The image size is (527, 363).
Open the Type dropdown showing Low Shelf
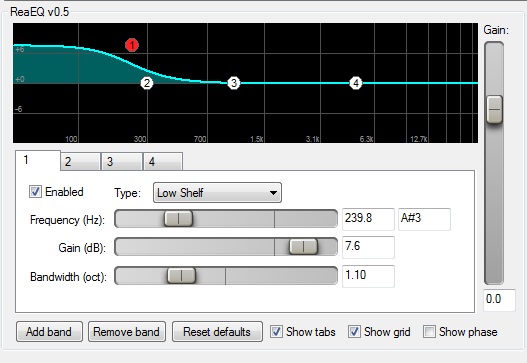click(217, 193)
